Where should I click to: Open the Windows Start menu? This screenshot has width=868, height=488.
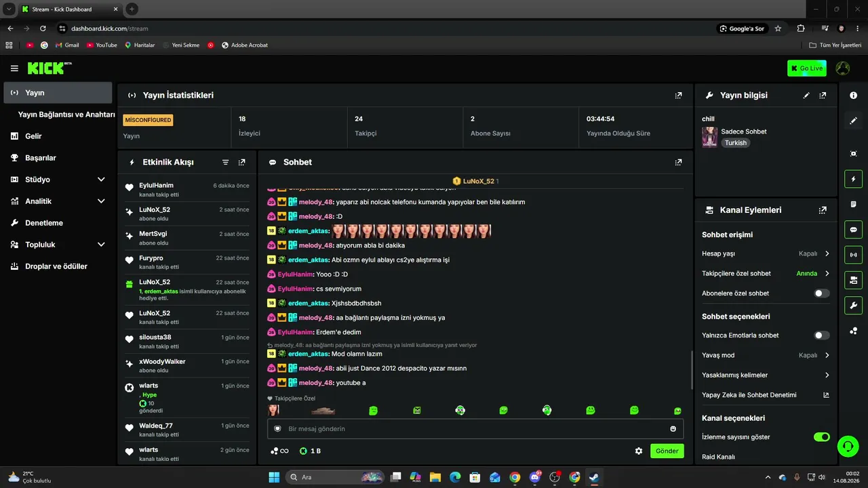tap(274, 477)
